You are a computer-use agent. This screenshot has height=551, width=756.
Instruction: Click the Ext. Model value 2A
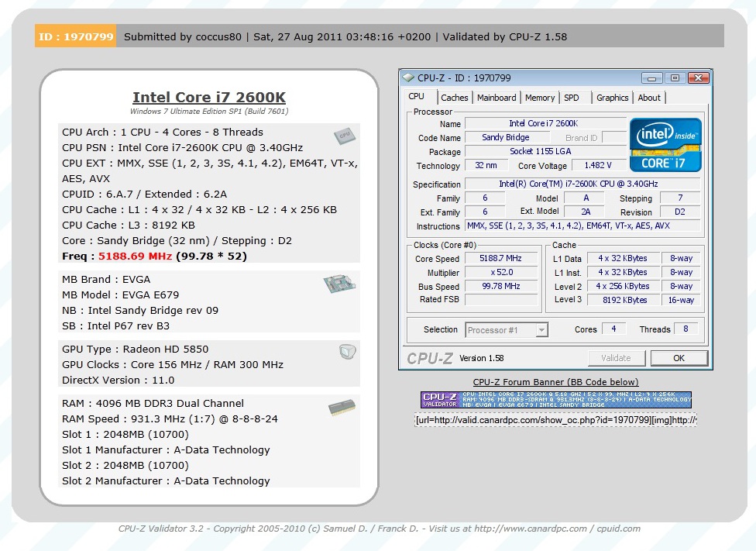[586, 212]
